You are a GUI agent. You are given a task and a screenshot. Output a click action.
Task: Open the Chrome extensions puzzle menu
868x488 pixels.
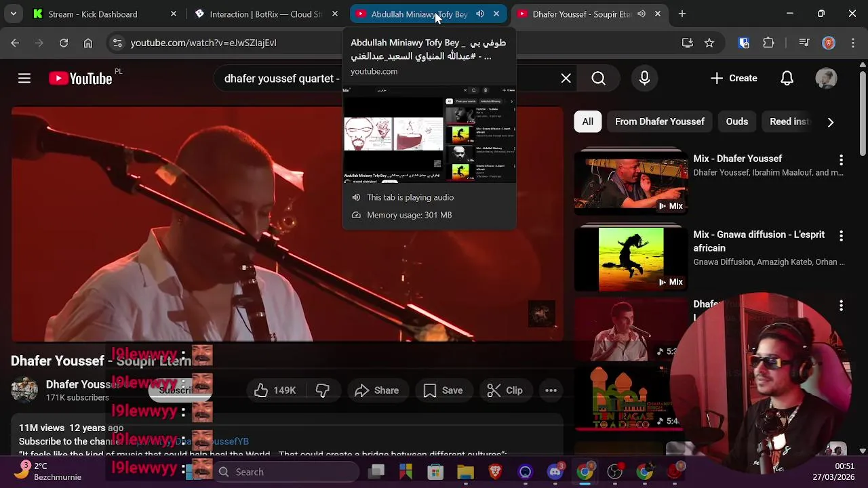pos(768,43)
